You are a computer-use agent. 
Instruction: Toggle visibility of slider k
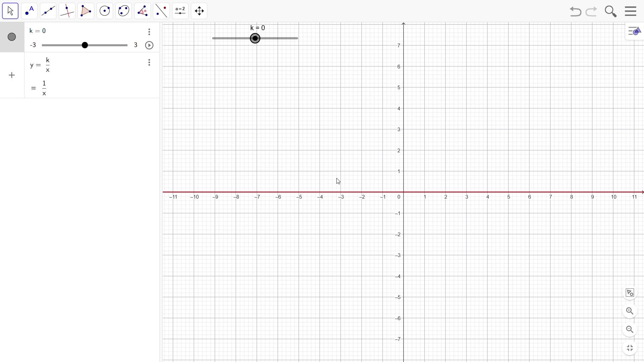tap(12, 37)
